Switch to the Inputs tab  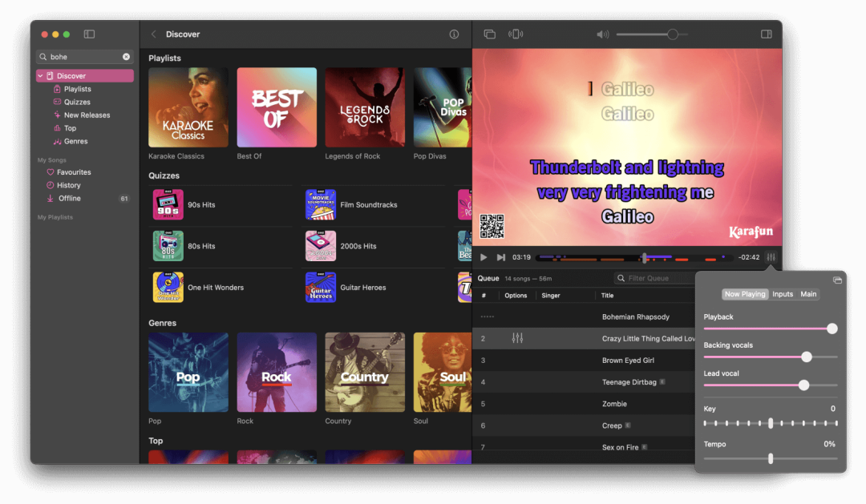tap(783, 294)
